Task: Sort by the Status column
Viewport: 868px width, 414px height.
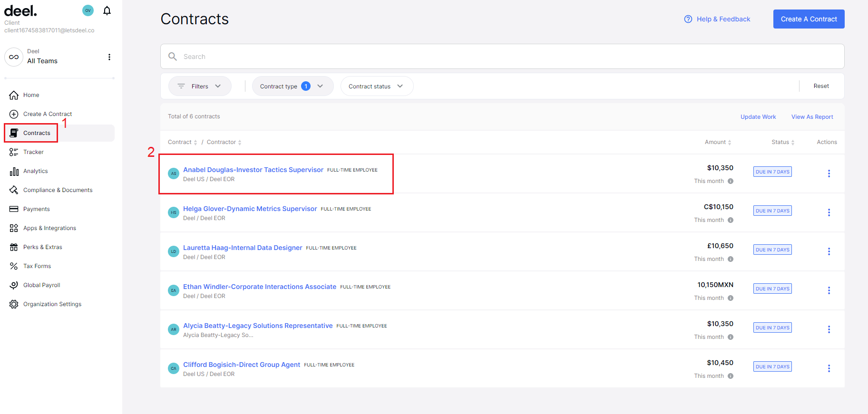Action: coord(783,142)
